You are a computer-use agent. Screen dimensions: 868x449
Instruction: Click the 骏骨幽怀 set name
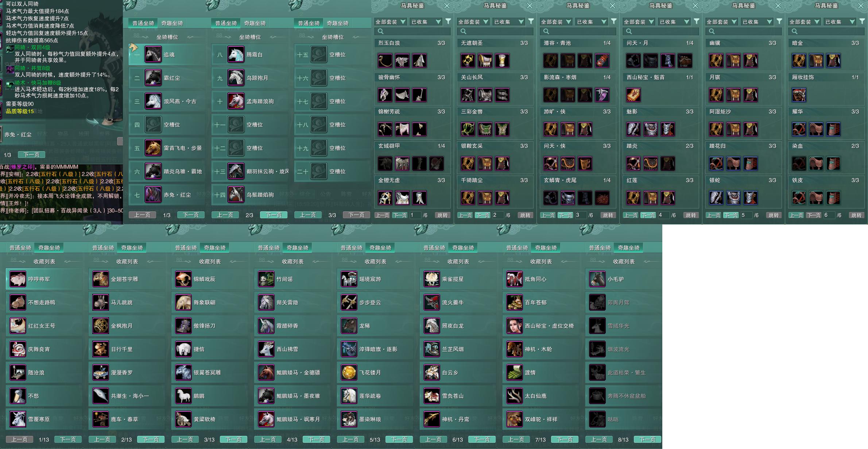coord(389,77)
